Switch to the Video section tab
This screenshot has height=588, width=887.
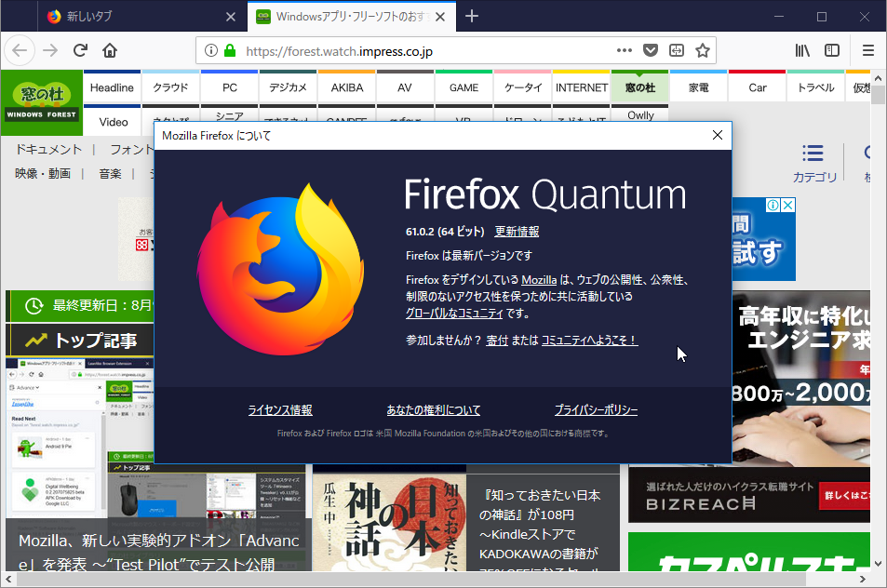(113, 121)
